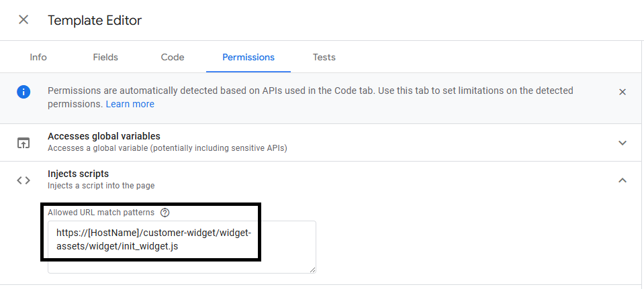Collapse the Injects scripts section
The height and width of the screenshot is (289, 644).
623,180
